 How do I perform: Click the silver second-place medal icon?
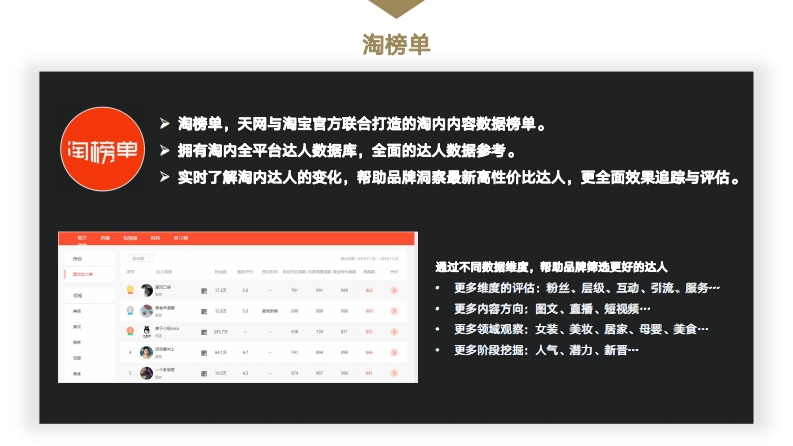(x=130, y=310)
